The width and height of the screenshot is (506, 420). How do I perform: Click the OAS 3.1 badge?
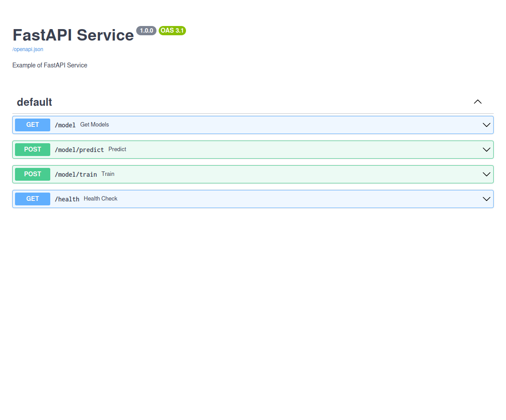[172, 31]
